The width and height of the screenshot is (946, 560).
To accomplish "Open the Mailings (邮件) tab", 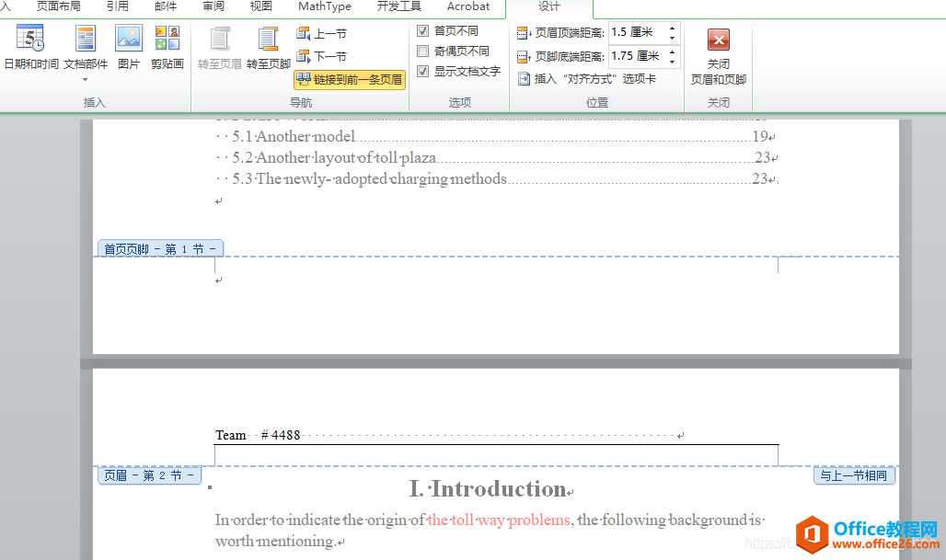I will point(166,6).
